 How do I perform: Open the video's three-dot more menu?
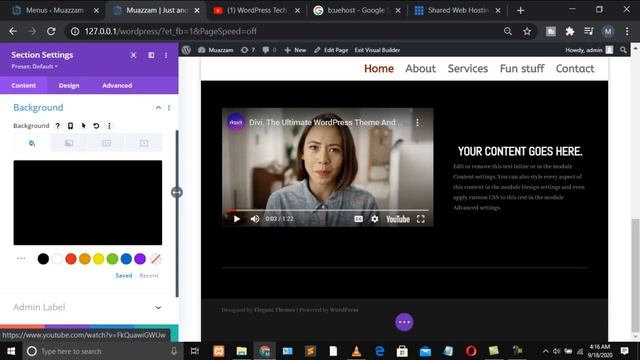coord(417,122)
